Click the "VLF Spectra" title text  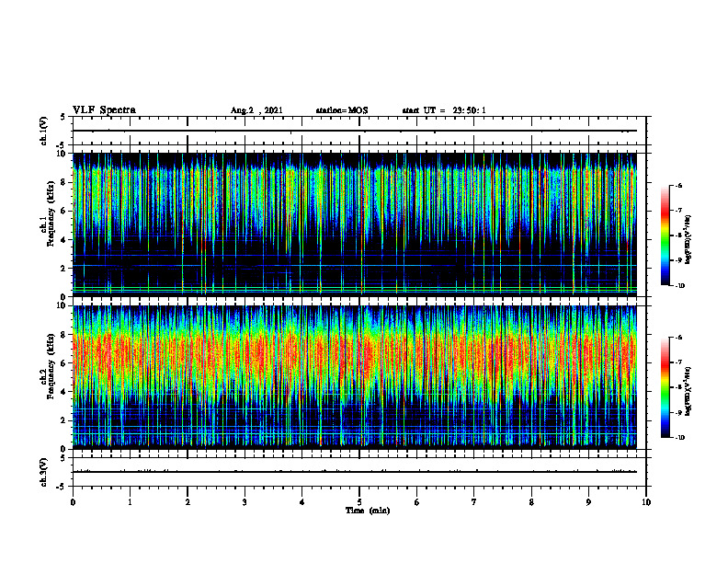click(104, 110)
